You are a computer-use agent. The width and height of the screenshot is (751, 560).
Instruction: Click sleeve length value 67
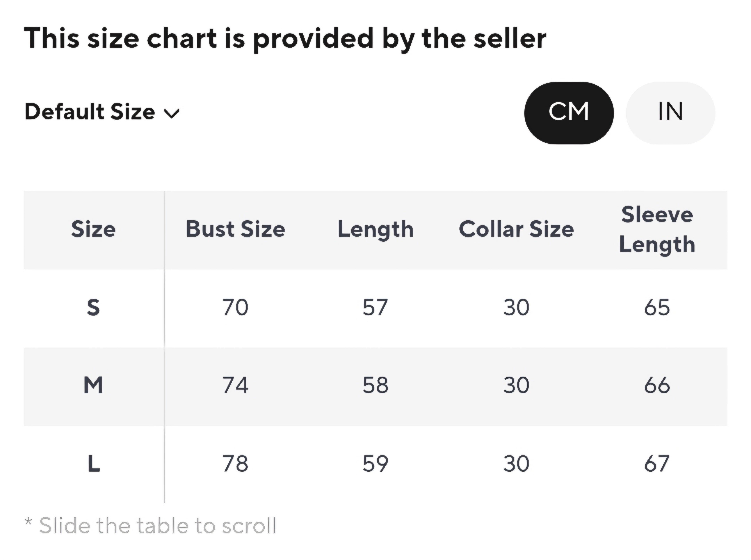click(x=657, y=463)
